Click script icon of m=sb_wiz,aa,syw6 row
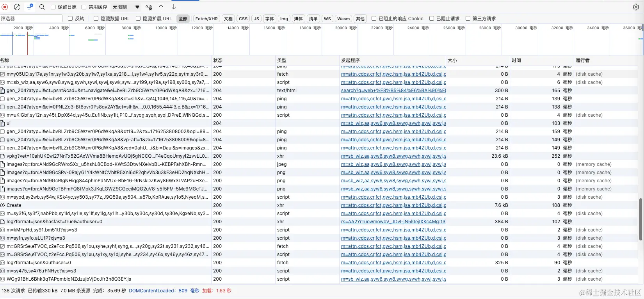 point(3,82)
